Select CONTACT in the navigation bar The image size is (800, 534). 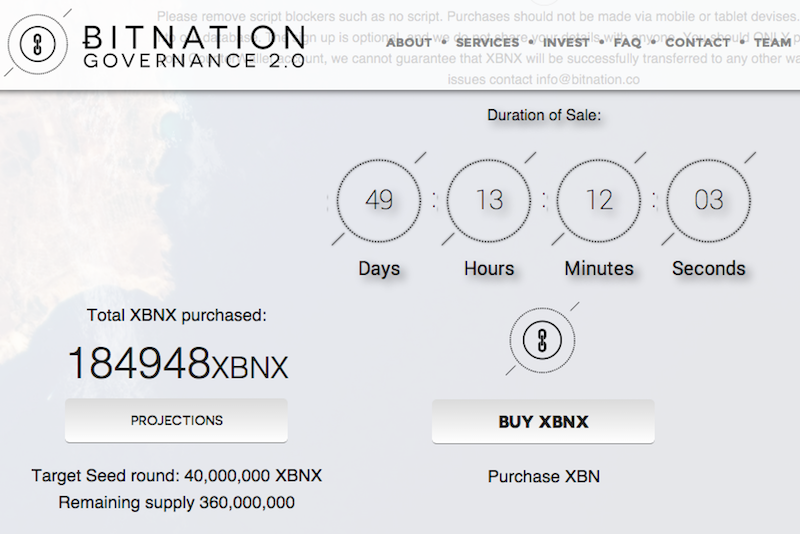[x=697, y=43]
